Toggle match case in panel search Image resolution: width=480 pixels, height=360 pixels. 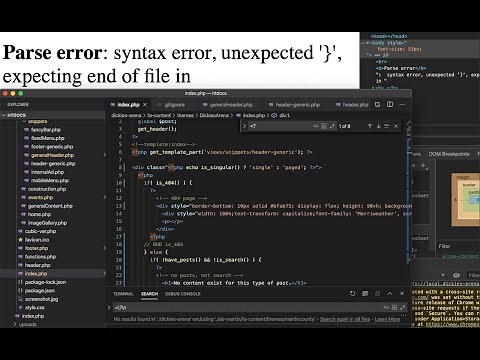pos(386,308)
